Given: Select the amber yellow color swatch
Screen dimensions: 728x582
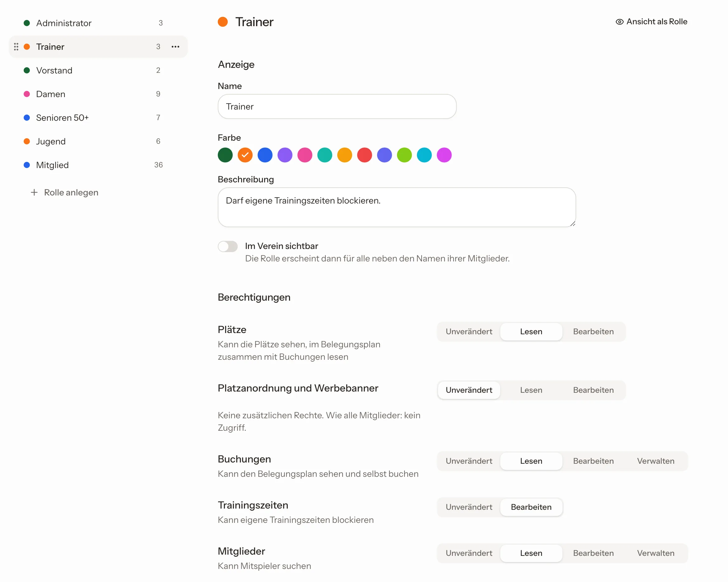Looking at the screenshot, I should coord(344,155).
